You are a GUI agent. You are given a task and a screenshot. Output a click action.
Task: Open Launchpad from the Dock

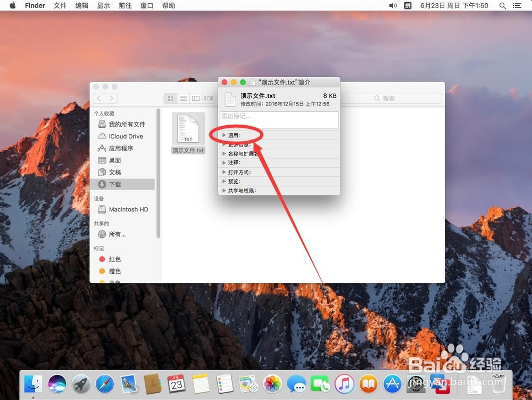pos(81,384)
